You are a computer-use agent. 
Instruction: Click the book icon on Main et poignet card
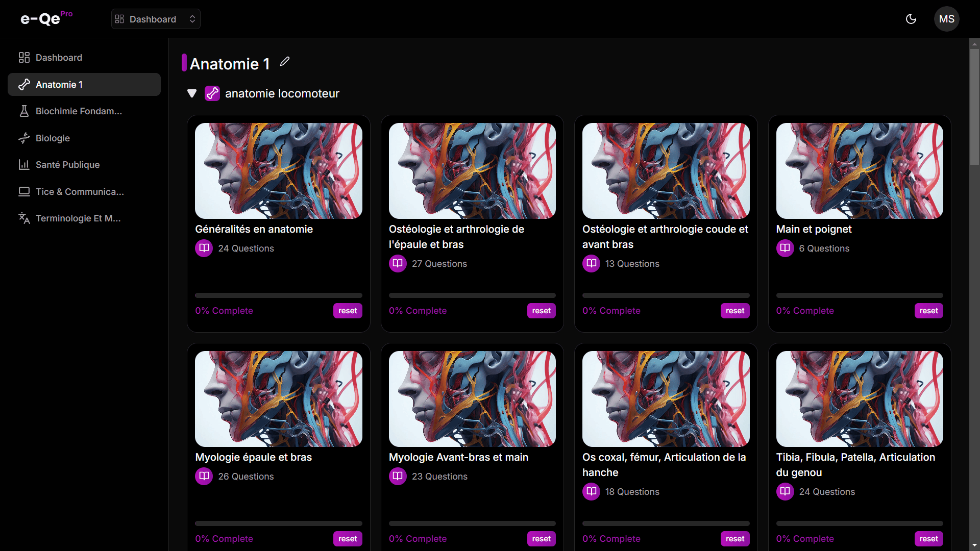pos(785,248)
